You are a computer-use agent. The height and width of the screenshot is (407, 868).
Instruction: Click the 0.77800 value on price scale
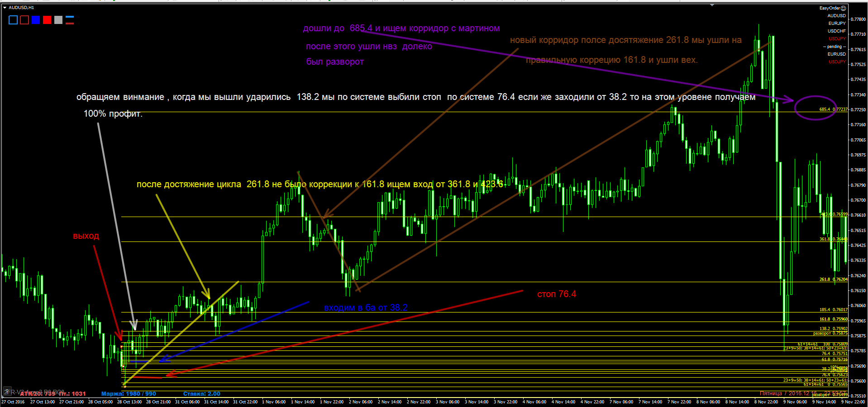click(x=858, y=19)
